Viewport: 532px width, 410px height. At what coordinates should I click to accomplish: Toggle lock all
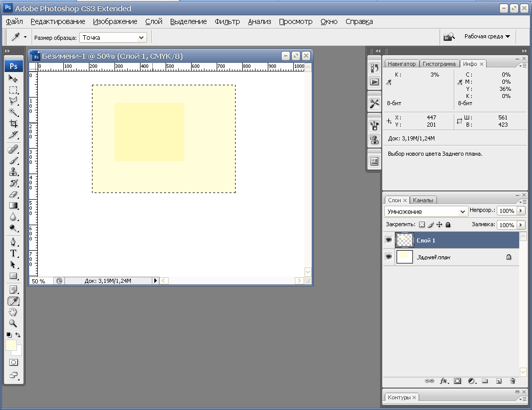(x=448, y=224)
